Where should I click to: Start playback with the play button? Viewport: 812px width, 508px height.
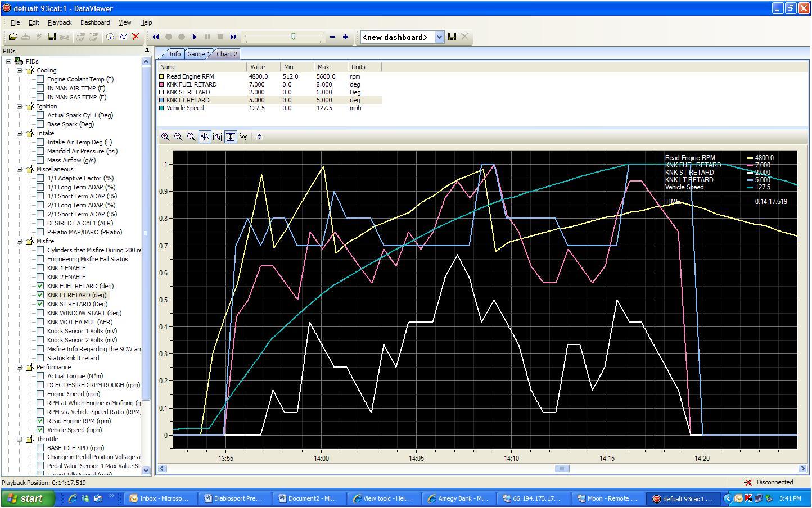coord(195,37)
